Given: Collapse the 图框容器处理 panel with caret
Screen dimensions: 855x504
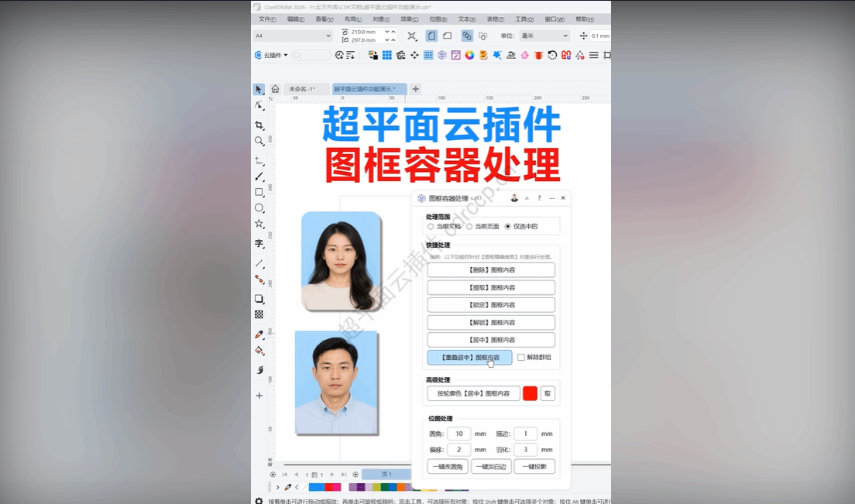Looking at the screenshot, I should [527, 198].
